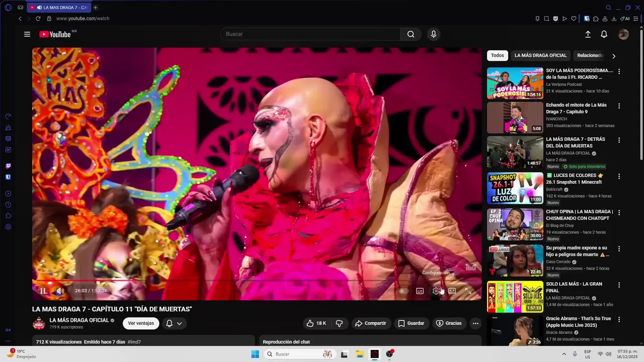Screen dimensions: 644x362
Task: Reload the page in browser
Action: [38, 19]
